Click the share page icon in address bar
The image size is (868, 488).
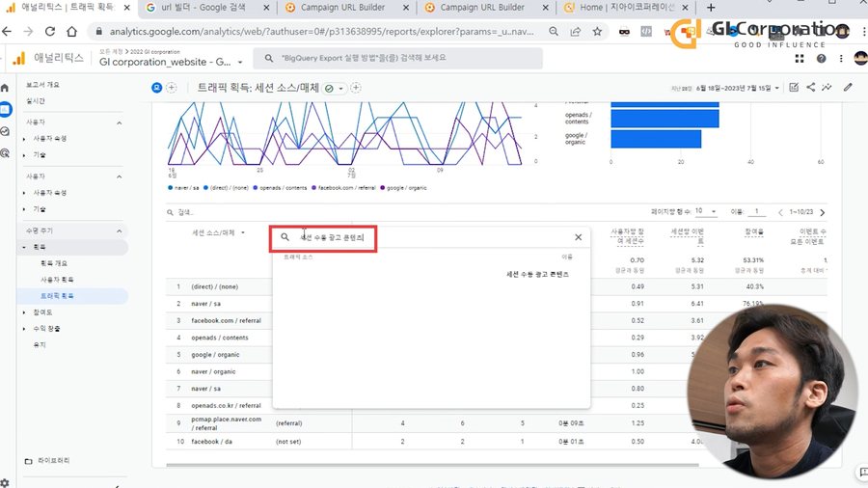576,32
